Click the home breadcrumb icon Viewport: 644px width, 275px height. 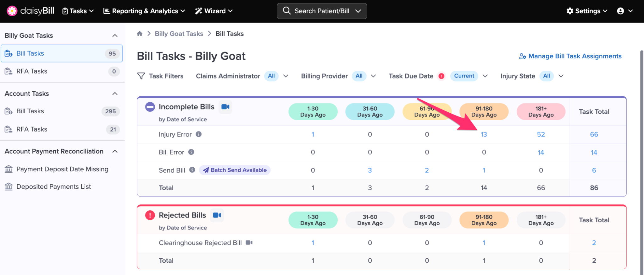tap(140, 34)
